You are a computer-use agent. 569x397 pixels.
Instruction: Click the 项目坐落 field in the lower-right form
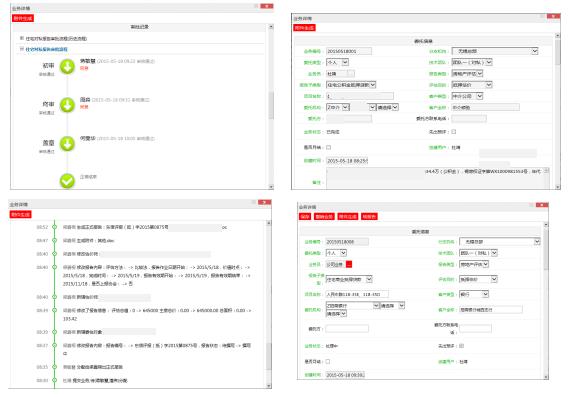pyautogui.click(x=357, y=294)
